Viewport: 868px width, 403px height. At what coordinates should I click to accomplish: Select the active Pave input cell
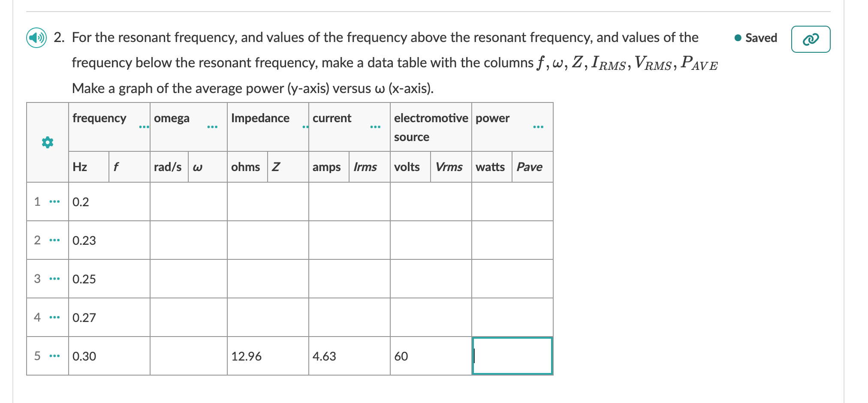coord(512,356)
